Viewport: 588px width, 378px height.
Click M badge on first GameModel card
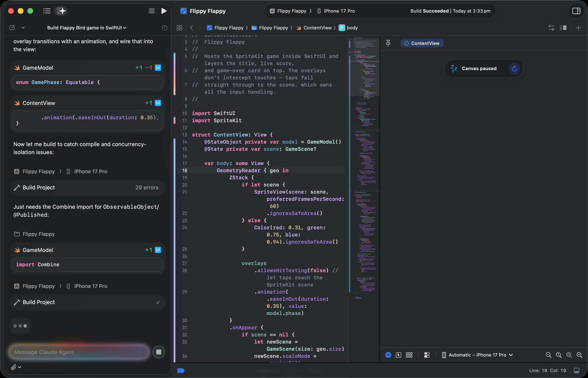tap(158, 67)
